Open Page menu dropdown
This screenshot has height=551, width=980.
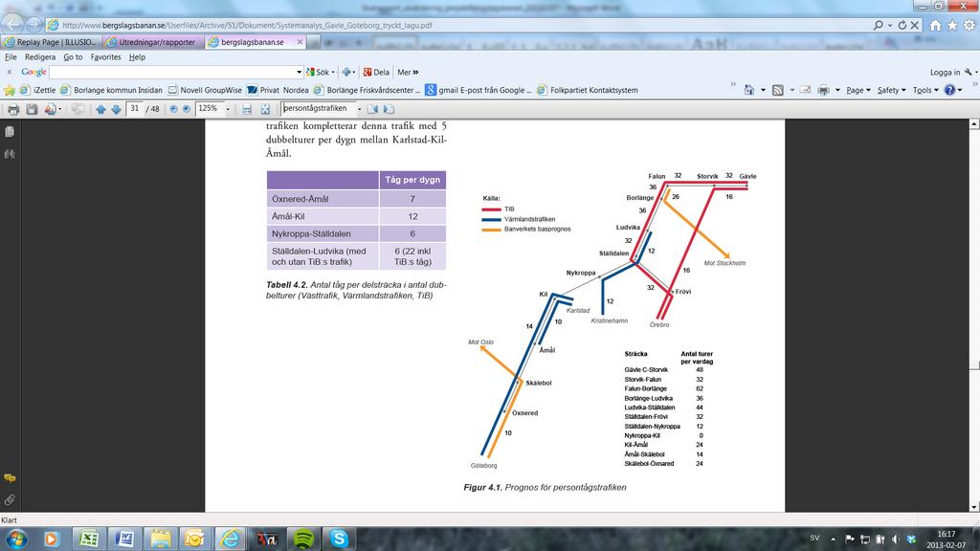tap(858, 90)
